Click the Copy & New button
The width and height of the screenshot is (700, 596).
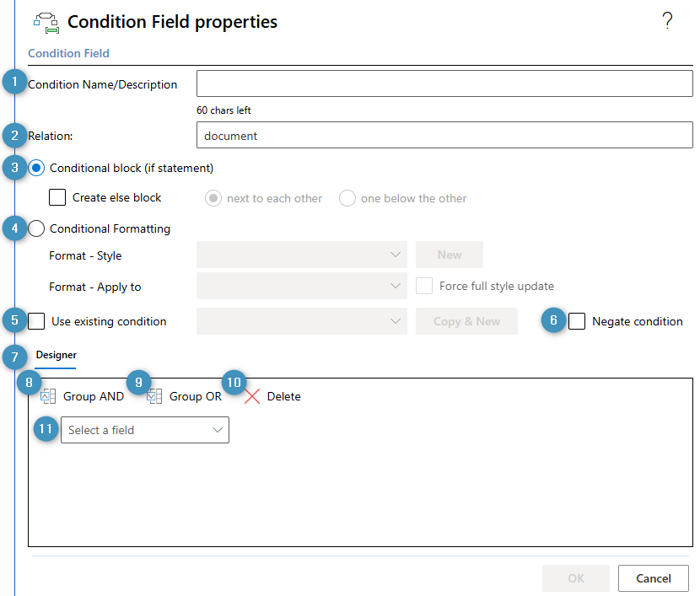click(x=466, y=321)
